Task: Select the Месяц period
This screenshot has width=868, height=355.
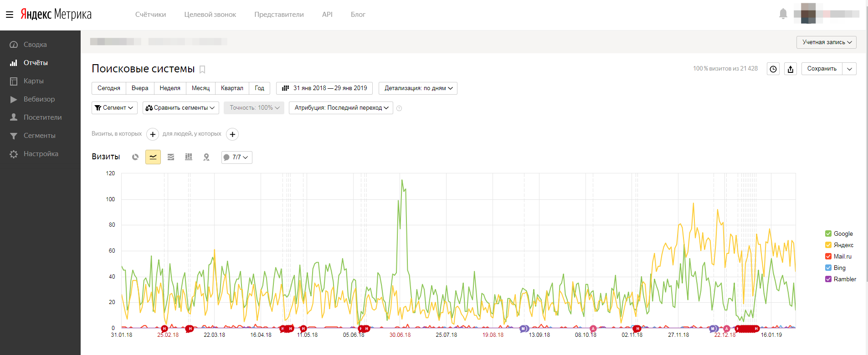Action: 200,88
